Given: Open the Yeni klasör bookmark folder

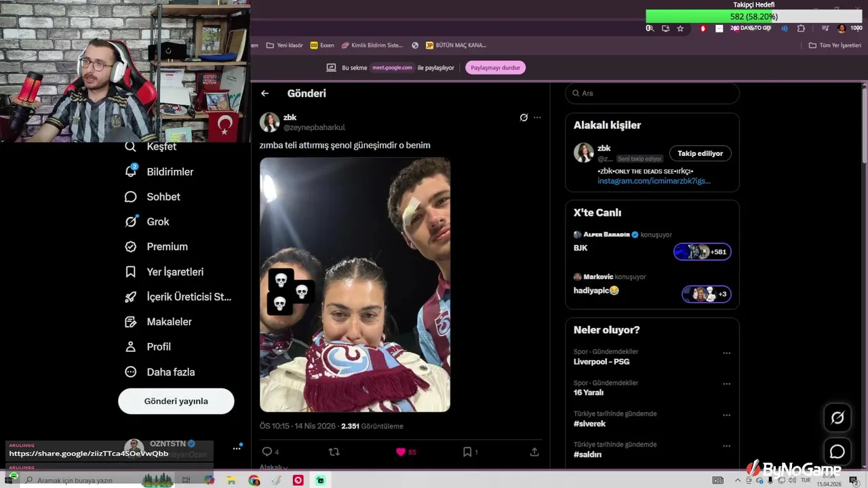Looking at the screenshot, I should (x=285, y=45).
